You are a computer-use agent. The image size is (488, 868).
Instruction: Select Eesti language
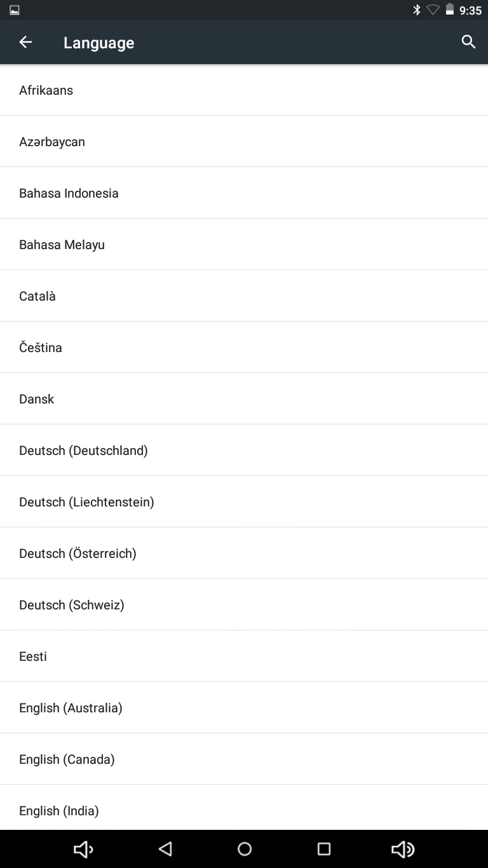[x=244, y=656]
